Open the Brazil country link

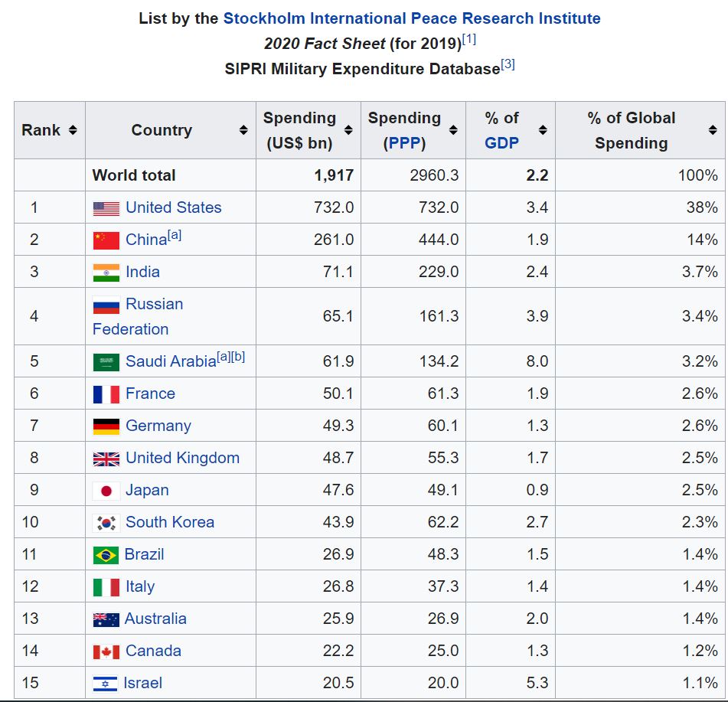[x=145, y=554]
